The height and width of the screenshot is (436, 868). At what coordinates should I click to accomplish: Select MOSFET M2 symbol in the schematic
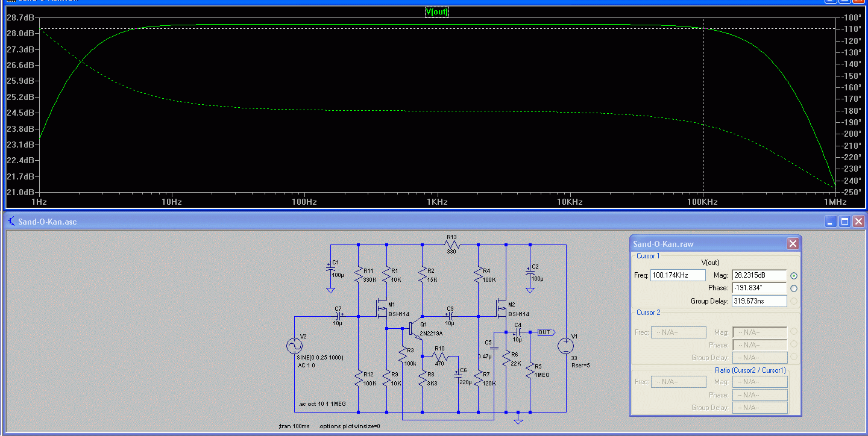(501, 308)
